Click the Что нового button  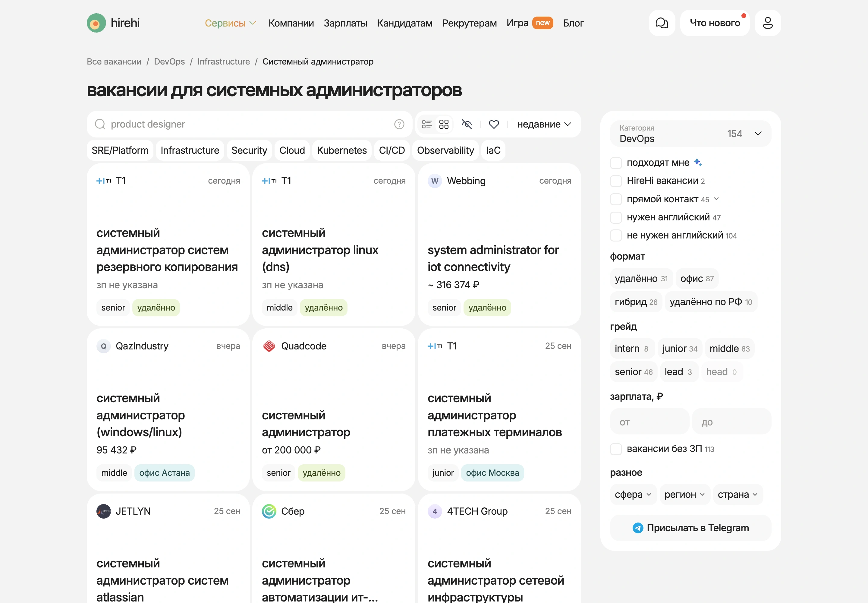point(715,23)
